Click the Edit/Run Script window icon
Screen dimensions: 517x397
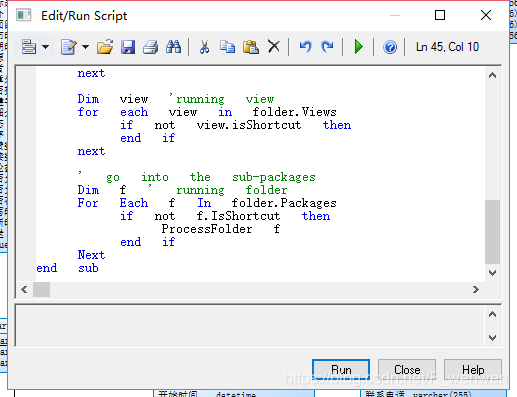(24, 15)
